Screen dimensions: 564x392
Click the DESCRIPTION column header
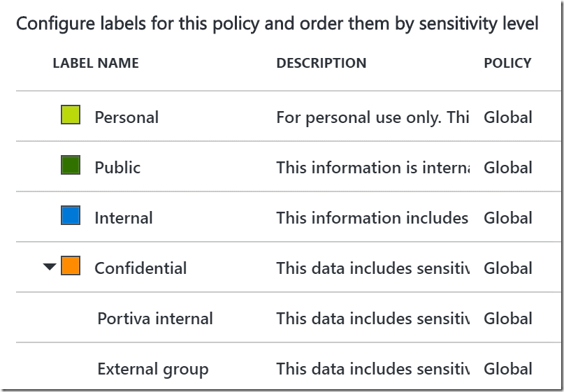click(321, 64)
